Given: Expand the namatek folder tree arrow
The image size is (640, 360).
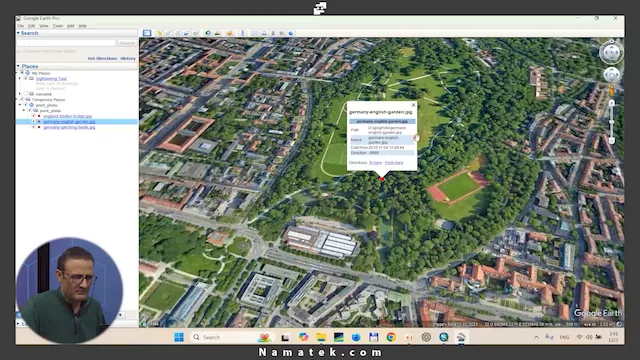Looking at the screenshot, I should click(x=20, y=94).
